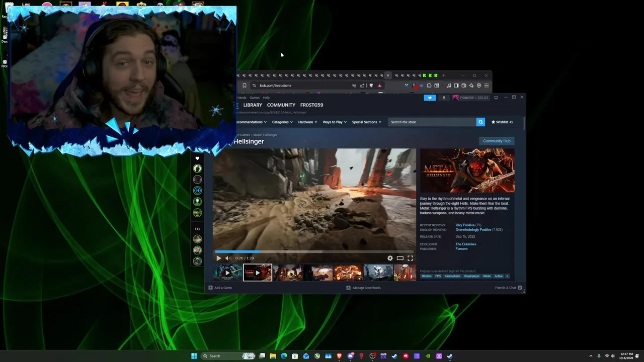Viewport: 644px width, 362px height.
Task: Open the LIBRARY tab in Steam
Action: pos(253,105)
